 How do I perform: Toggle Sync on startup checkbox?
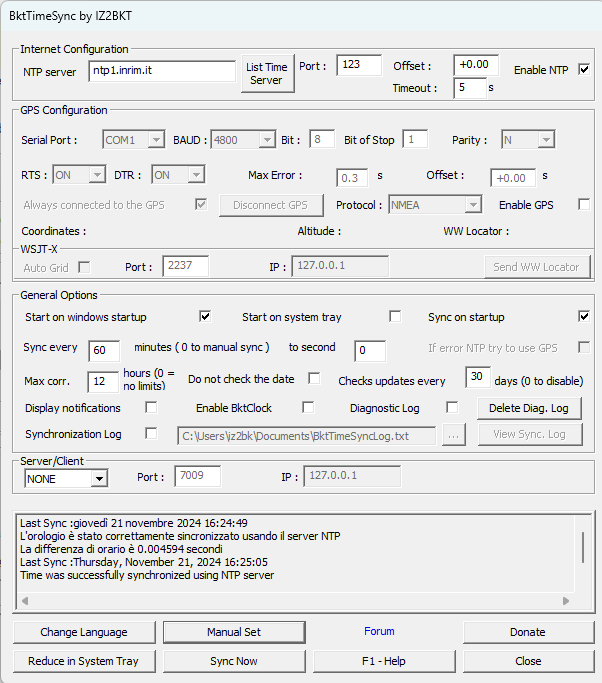point(584,317)
